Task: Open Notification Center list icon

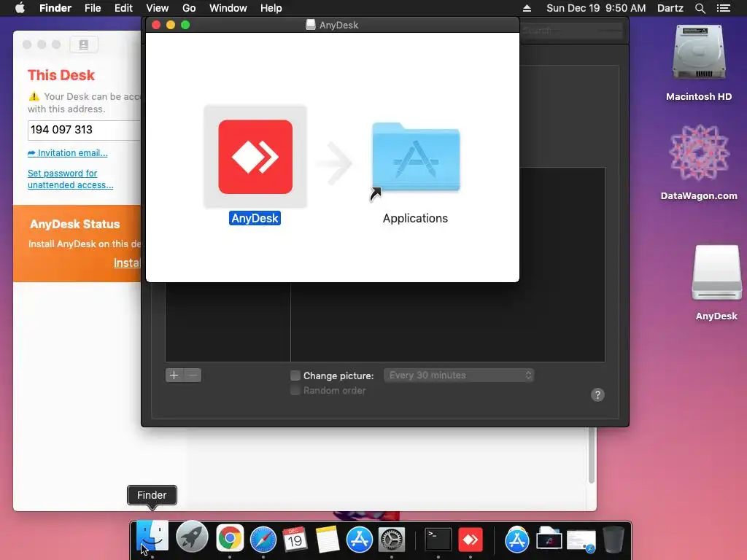Action: click(724, 8)
